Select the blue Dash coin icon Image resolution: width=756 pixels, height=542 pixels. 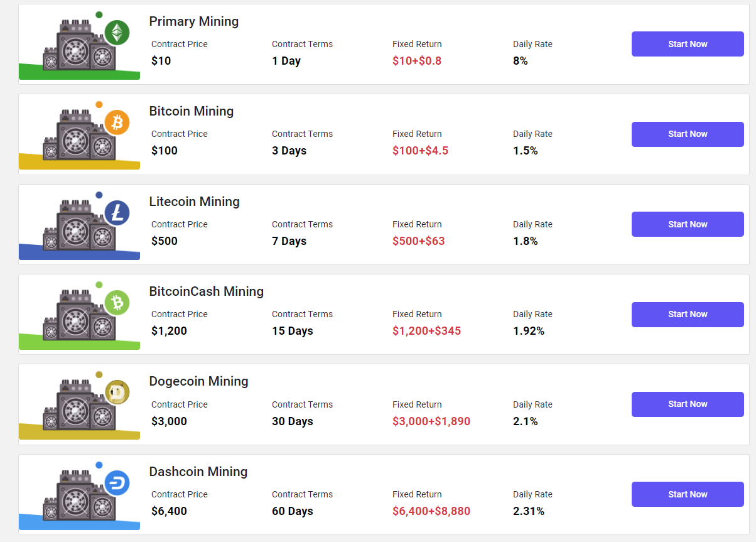[x=117, y=484]
